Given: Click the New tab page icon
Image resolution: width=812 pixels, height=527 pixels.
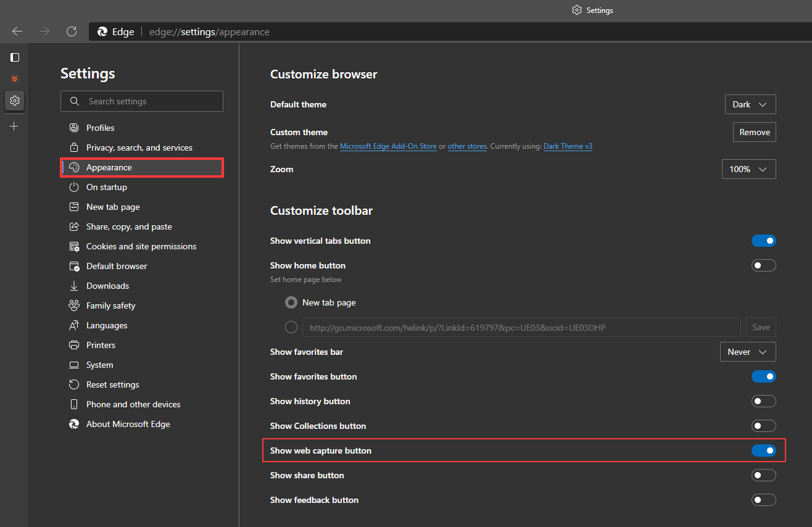Looking at the screenshot, I should [74, 207].
